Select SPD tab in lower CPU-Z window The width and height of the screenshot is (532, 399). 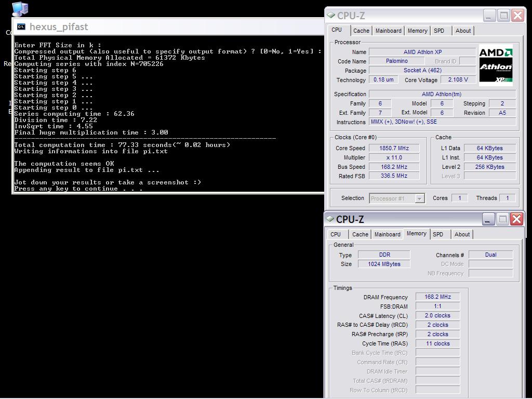[438, 234]
